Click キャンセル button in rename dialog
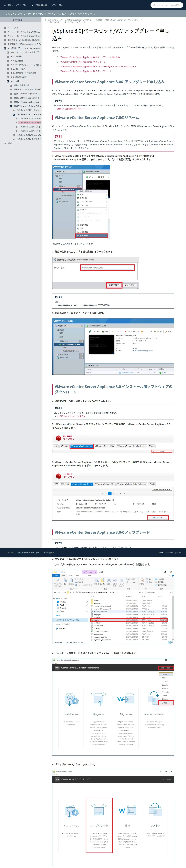This screenshot has width=186, height=868. [130, 285]
